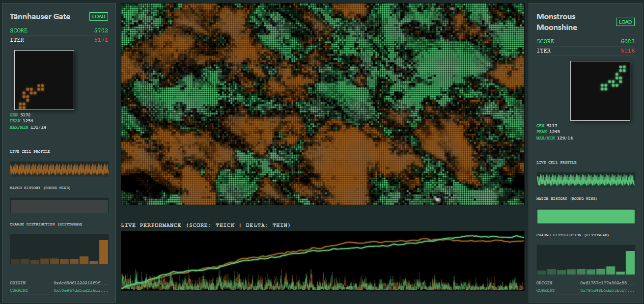Click LOAD button for Monstrous Moonshine
The image size is (644, 304).
tap(625, 22)
